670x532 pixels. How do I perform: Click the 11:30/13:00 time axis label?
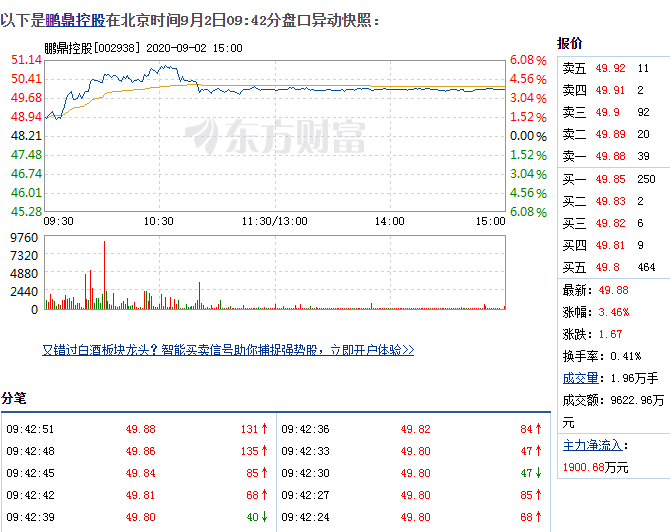pyautogui.click(x=274, y=221)
